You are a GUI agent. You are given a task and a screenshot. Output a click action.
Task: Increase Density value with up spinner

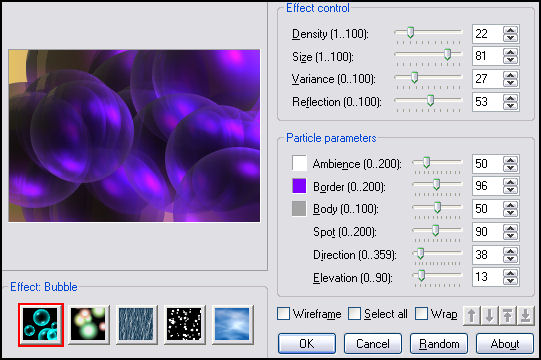click(510, 30)
